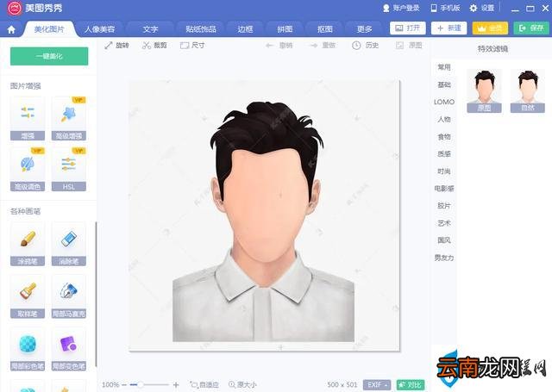Open the 文字 tab
Image resolution: width=552 pixels, height=392 pixels.
150,29
